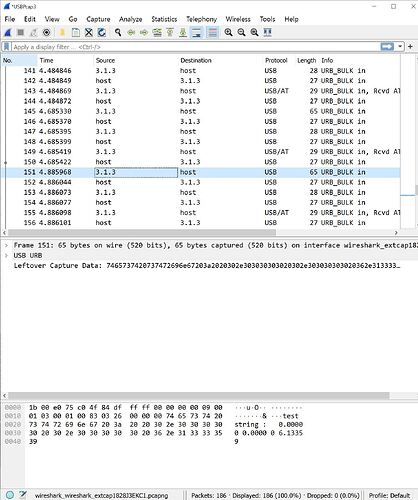Open the View menu
Screen dimensions: 418x500
pos(52,19)
